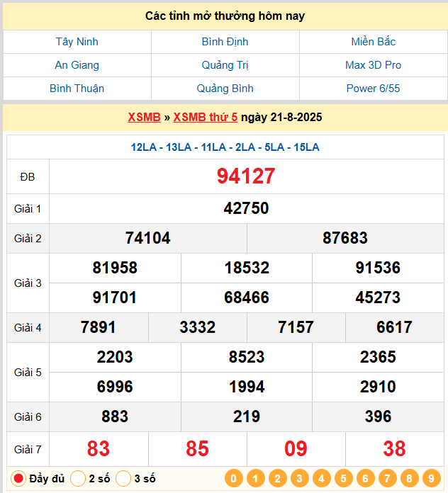
Task: Click the Giải 7 number 38
Action: 395,448
